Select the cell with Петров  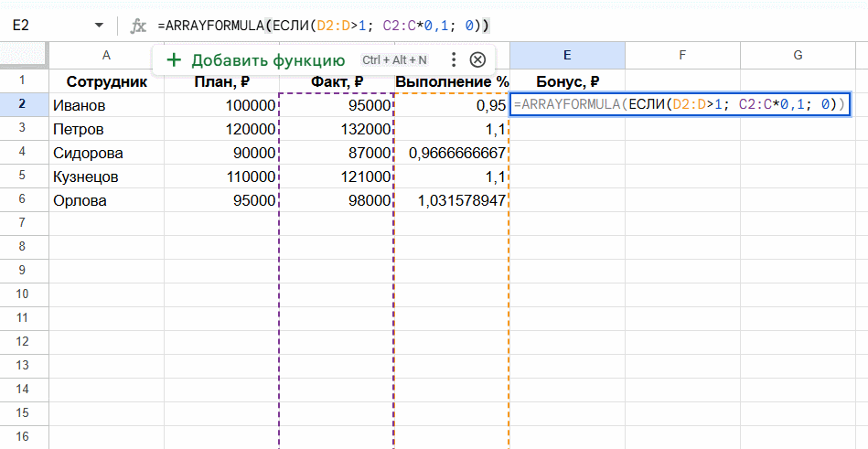point(106,129)
